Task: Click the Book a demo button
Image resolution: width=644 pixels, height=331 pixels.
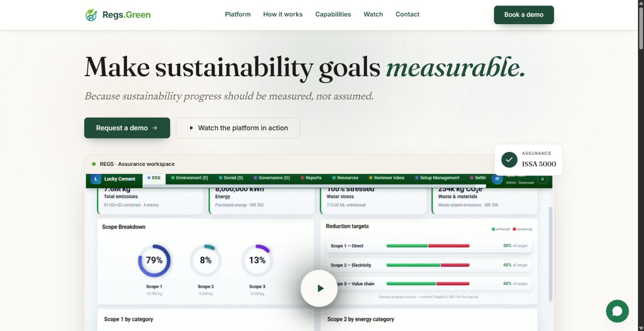Action: coord(524,15)
